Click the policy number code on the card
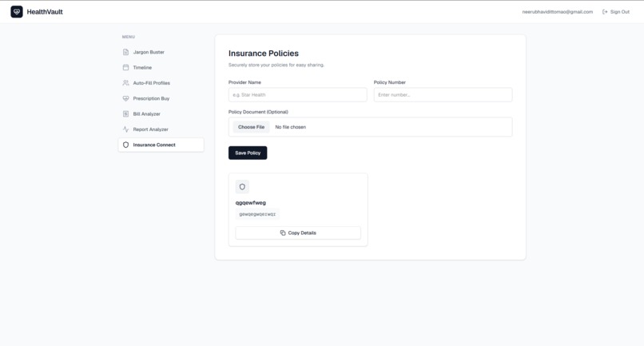Viewport: 644px width, 346px height. tap(257, 214)
